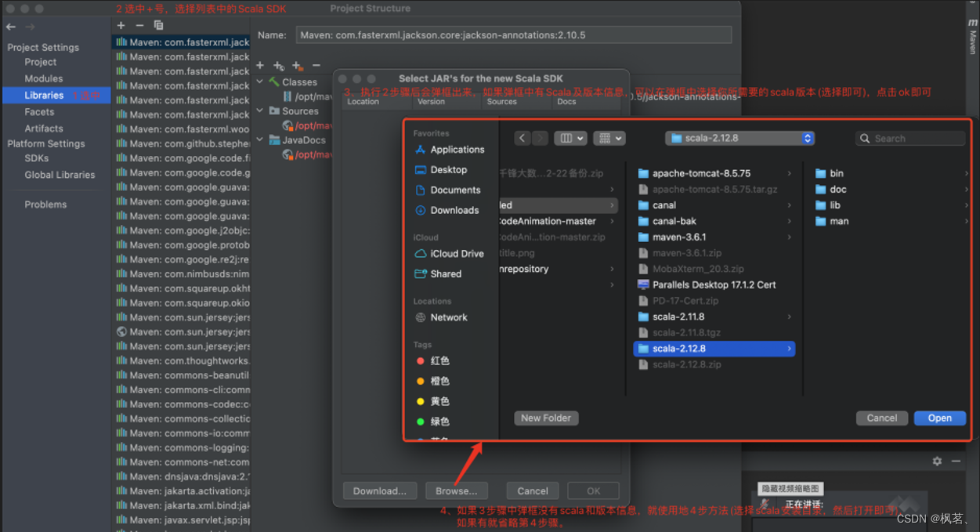Click Cancel in Select JAR's dialog
Image resolution: width=980 pixels, height=532 pixels.
[533, 491]
